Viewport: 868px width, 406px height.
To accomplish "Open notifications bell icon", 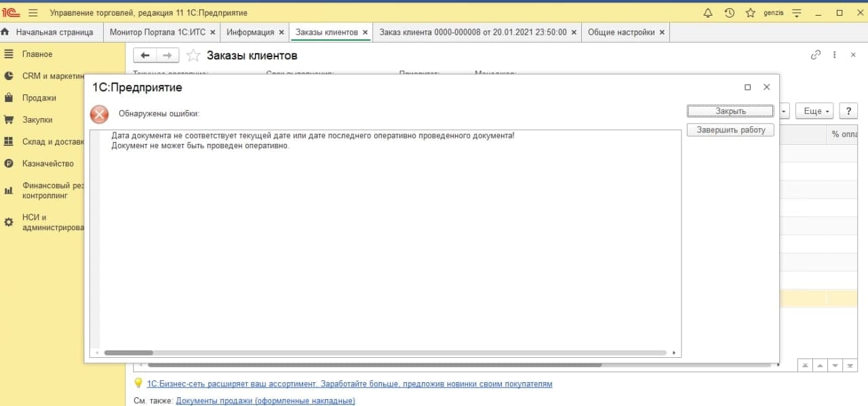I will point(708,13).
